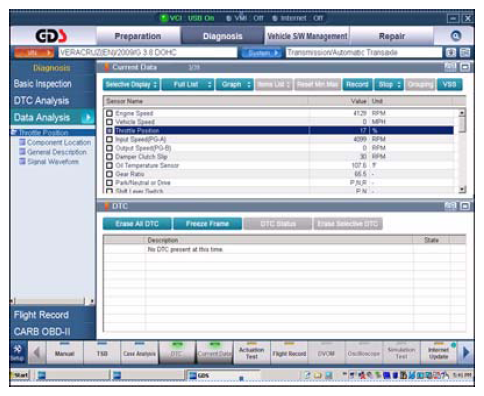Check the Park/Neutral or Drive checkbox
Viewport: 484px width, 396px height.
point(109,183)
